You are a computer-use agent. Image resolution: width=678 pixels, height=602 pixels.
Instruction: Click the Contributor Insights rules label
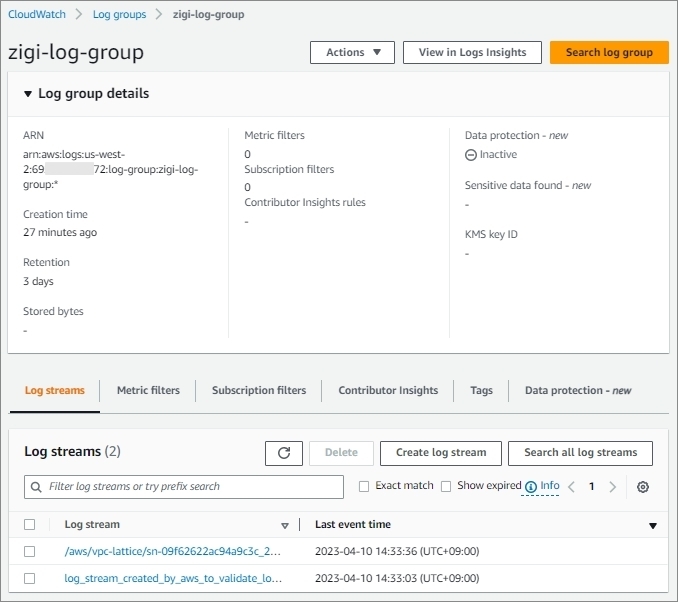click(x=305, y=203)
